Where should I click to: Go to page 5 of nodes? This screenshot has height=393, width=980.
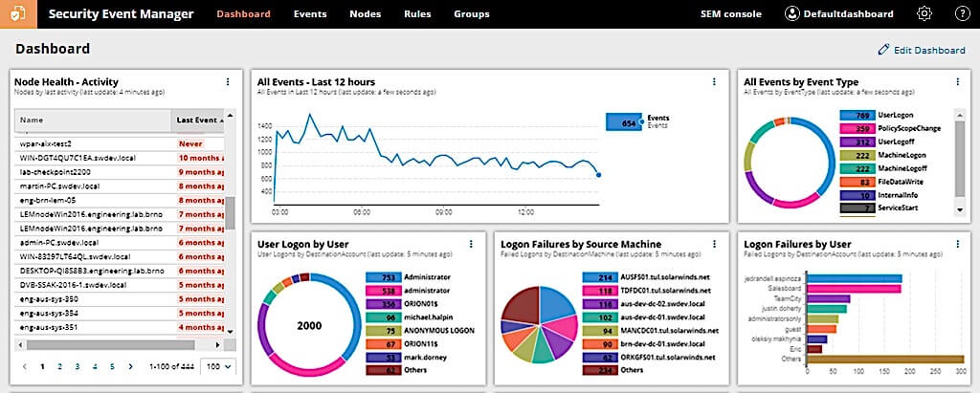pos(113,367)
